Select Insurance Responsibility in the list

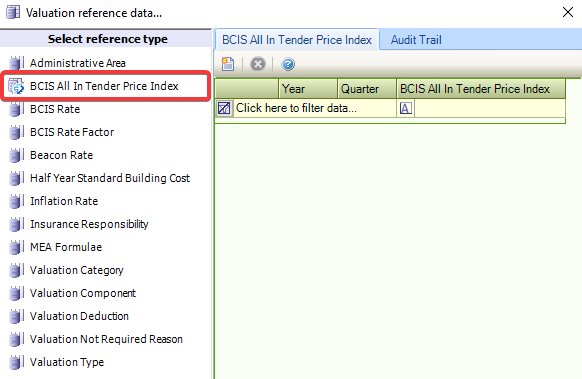click(89, 224)
